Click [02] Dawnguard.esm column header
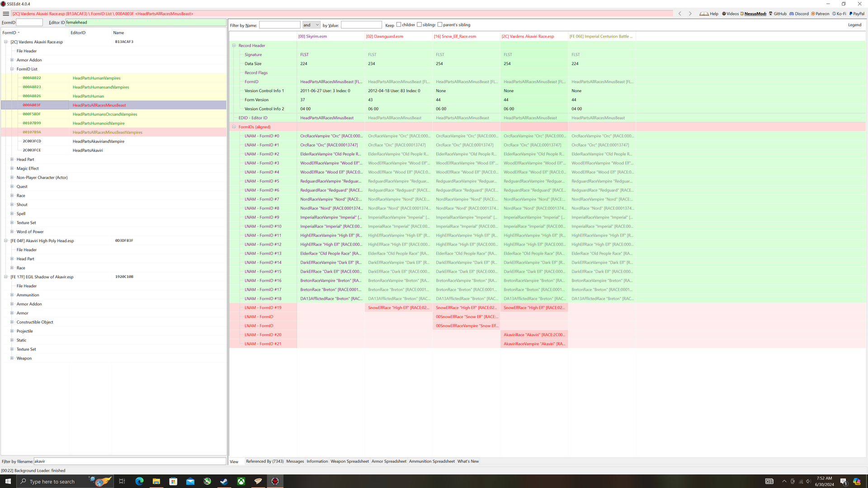 [x=398, y=36]
